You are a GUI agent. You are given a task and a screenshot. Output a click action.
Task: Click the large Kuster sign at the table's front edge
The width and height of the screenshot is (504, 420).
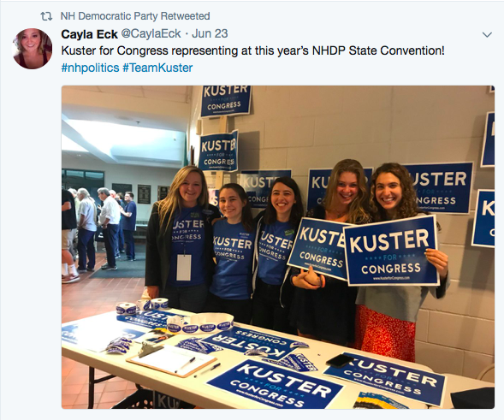[274, 384]
